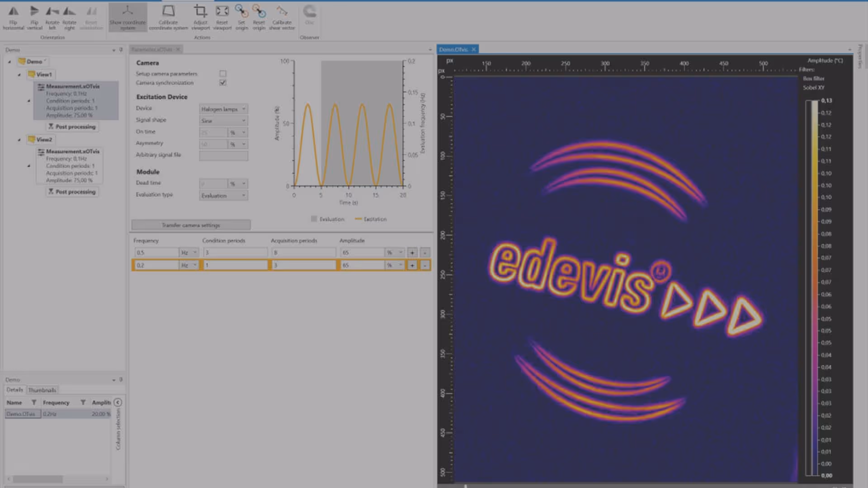The height and width of the screenshot is (488, 868).
Task: Click the Frequency column filter icon
Action: (83, 402)
